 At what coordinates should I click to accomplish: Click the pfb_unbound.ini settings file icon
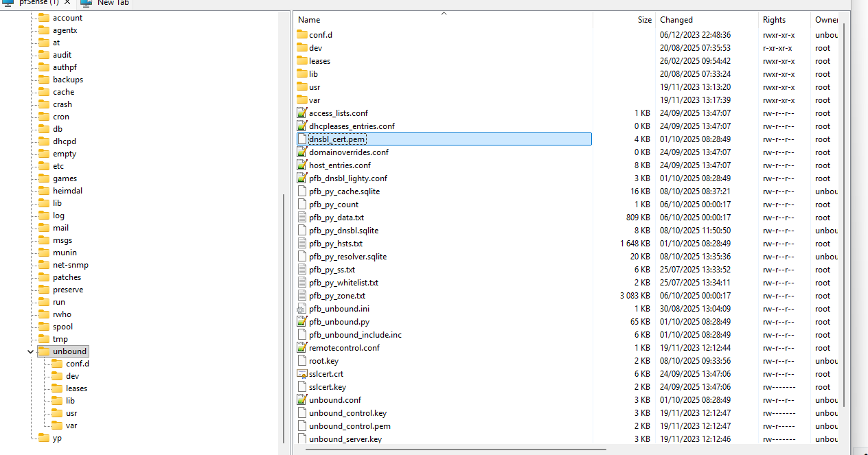[x=302, y=309]
